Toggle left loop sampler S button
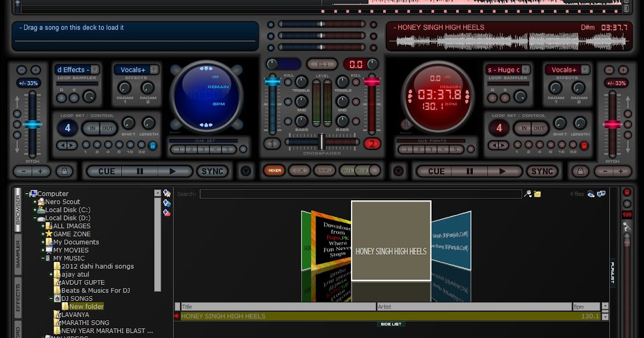This screenshot has height=338, width=644. coord(75,98)
